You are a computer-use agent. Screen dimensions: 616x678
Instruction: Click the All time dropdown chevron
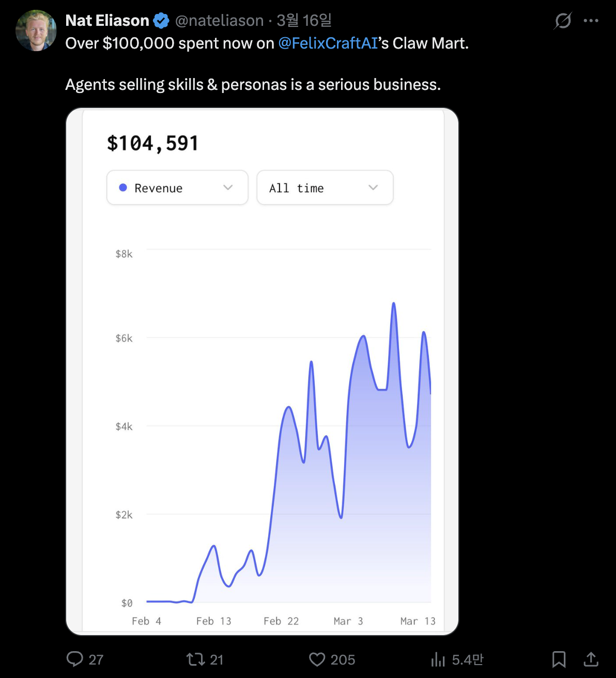373,188
